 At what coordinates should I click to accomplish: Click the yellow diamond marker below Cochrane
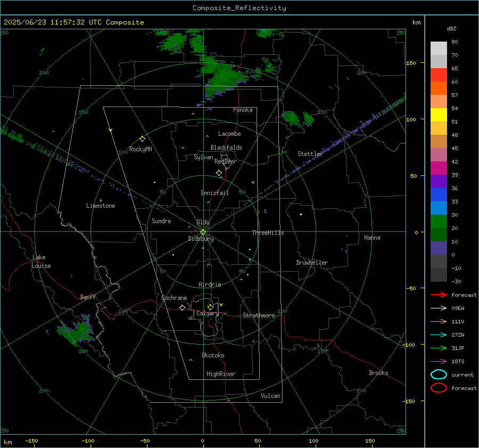pyautogui.click(x=182, y=307)
